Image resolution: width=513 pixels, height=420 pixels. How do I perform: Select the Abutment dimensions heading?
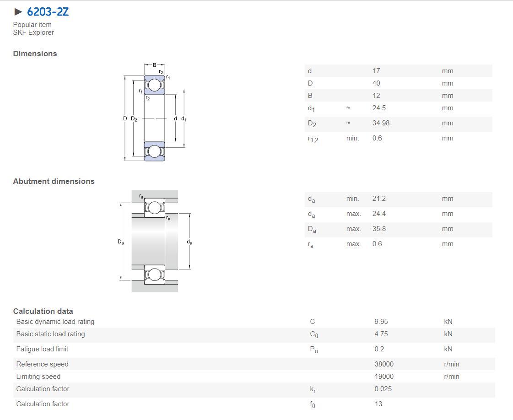pyautogui.click(x=54, y=181)
